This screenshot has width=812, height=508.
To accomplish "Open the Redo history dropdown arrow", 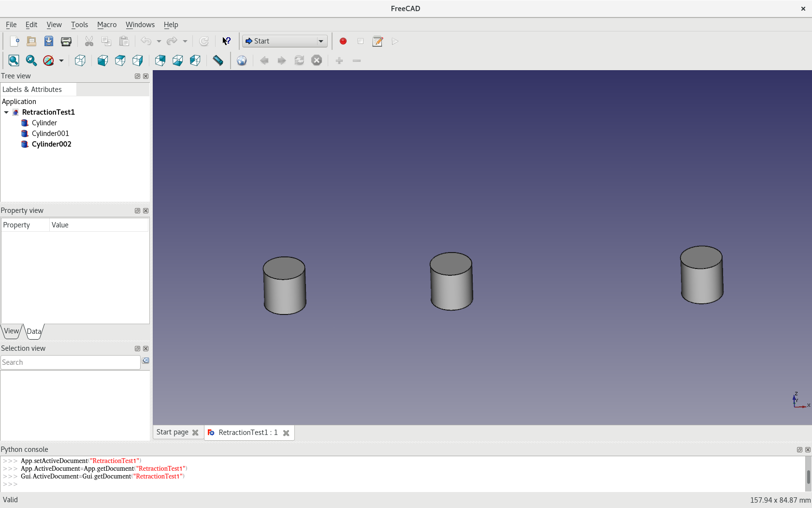I will [x=185, y=41].
